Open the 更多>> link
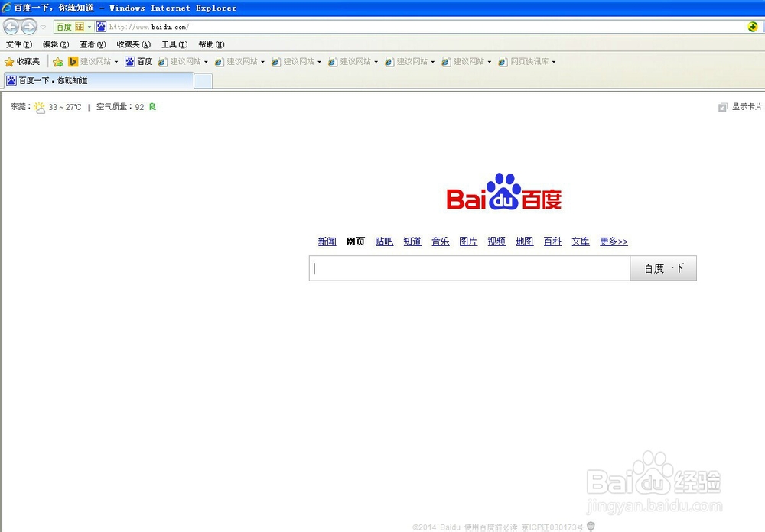Viewport: 765px width, 532px height. click(x=614, y=242)
